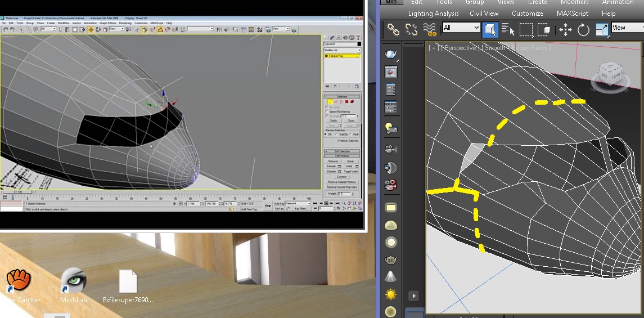Open the Civil View menu in right window
Viewport: 644px width, 318px height.
click(x=484, y=13)
